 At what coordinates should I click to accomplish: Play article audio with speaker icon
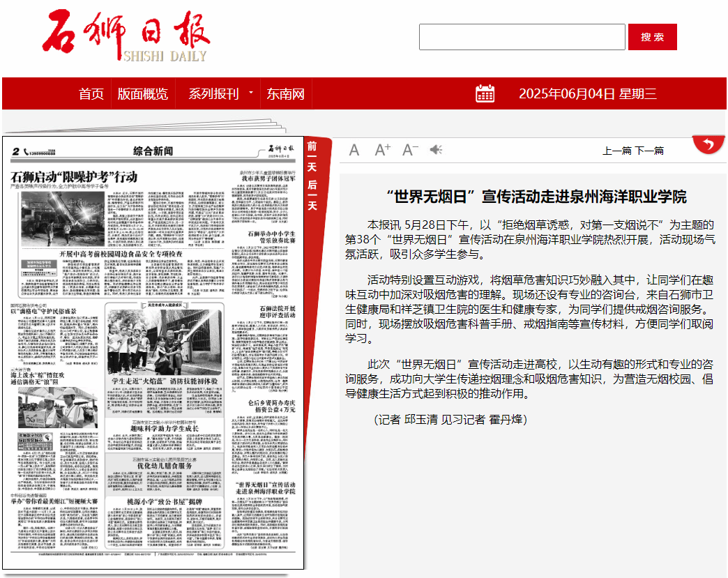(x=437, y=150)
